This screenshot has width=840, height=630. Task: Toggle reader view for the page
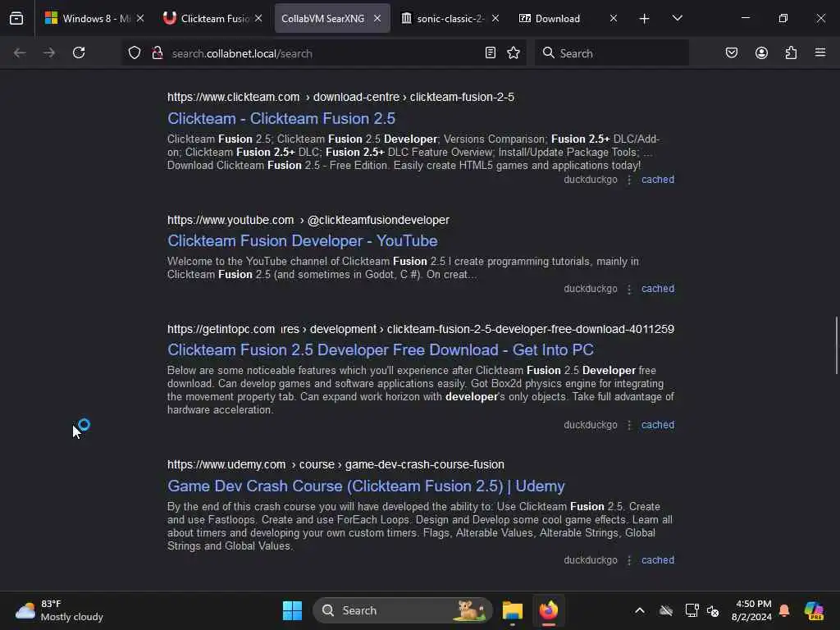[x=491, y=52]
